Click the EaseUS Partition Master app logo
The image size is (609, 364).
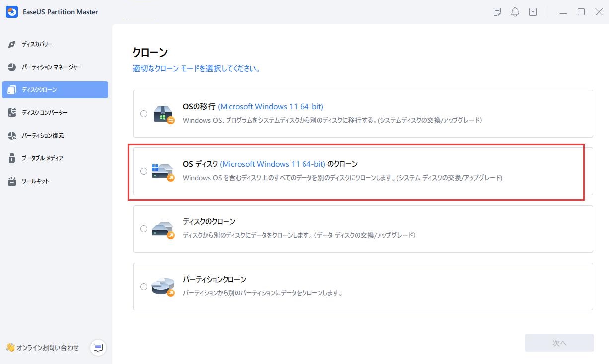[x=12, y=12]
